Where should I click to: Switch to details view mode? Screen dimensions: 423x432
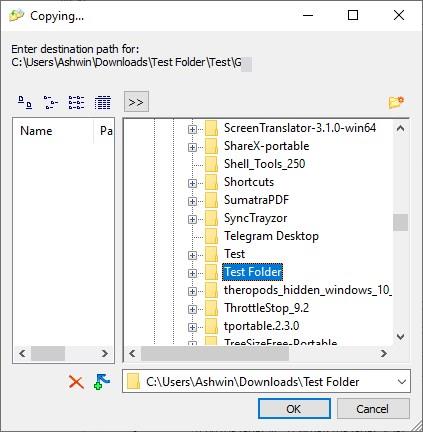102,102
